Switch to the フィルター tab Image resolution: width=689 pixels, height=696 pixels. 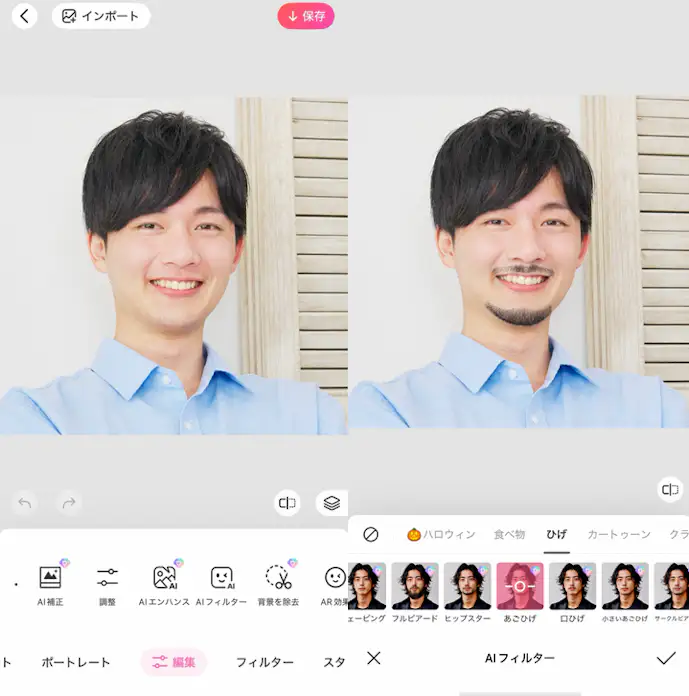[265, 662]
